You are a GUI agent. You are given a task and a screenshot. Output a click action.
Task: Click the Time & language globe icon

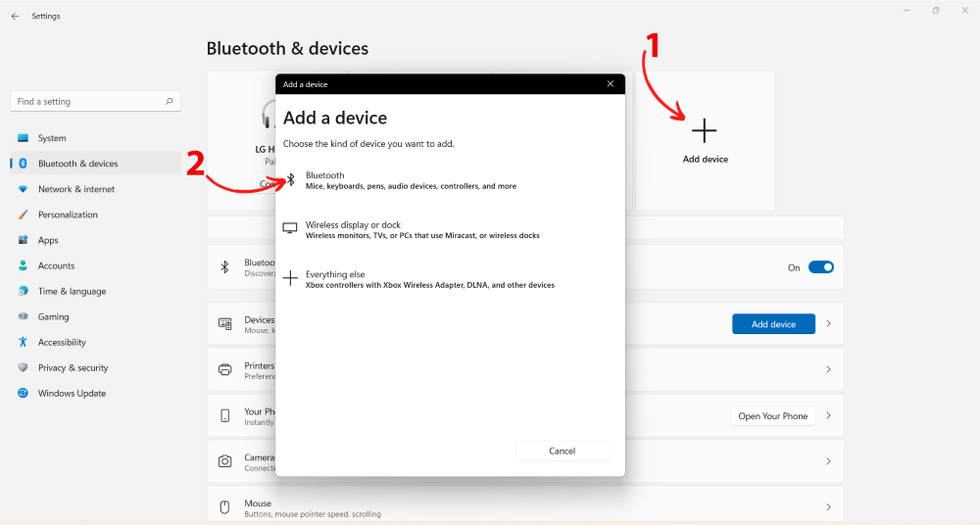click(x=24, y=291)
